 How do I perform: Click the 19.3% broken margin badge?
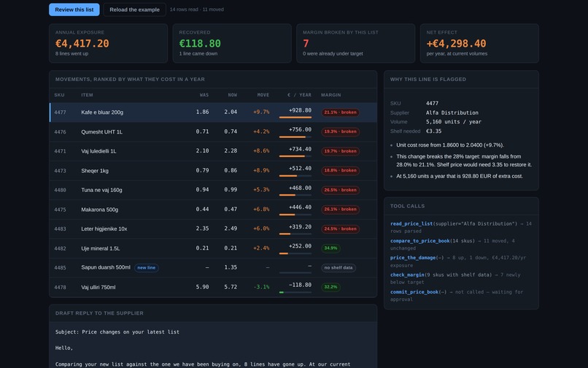point(340,132)
